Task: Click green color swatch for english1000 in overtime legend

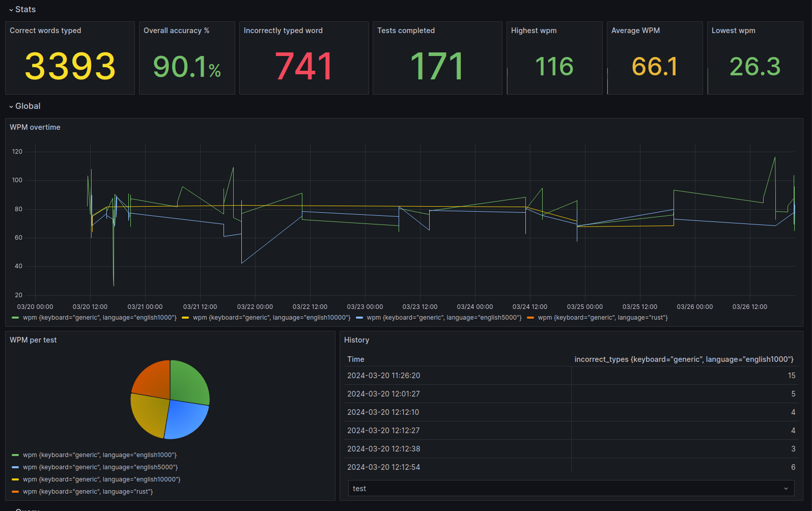Action: coord(15,318)
